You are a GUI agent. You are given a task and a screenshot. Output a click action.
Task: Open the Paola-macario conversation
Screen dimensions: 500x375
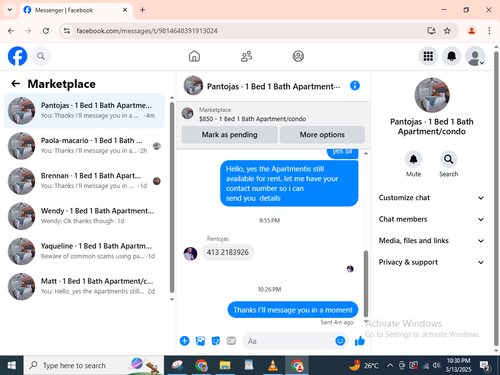84,146
